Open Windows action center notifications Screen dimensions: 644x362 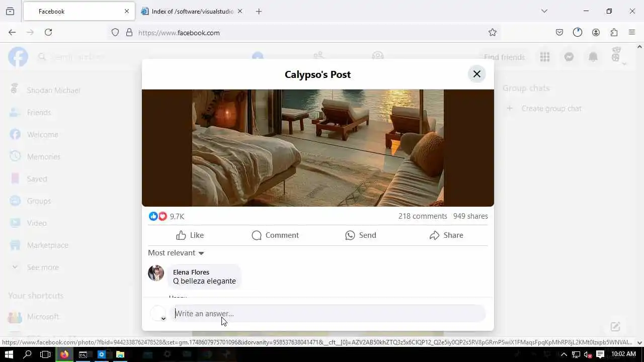600,354
